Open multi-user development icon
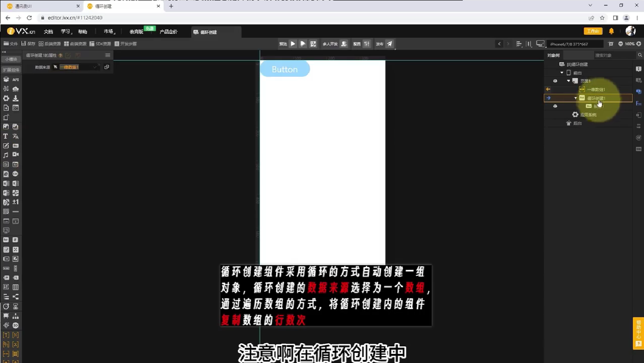The width and height of the screenshot is (644, 363). [344, 44]
